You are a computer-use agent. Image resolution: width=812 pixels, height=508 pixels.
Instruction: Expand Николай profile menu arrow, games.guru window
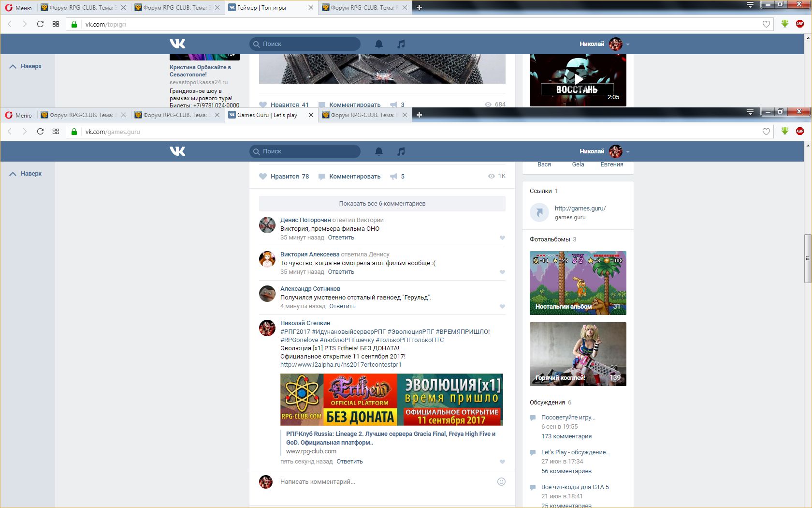[x=628, y=152]
